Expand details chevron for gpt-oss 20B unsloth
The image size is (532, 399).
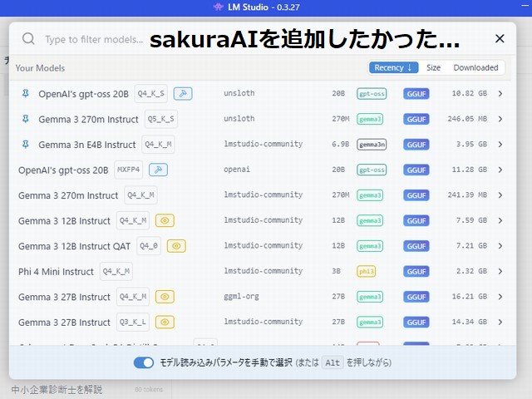coord(500,94)
